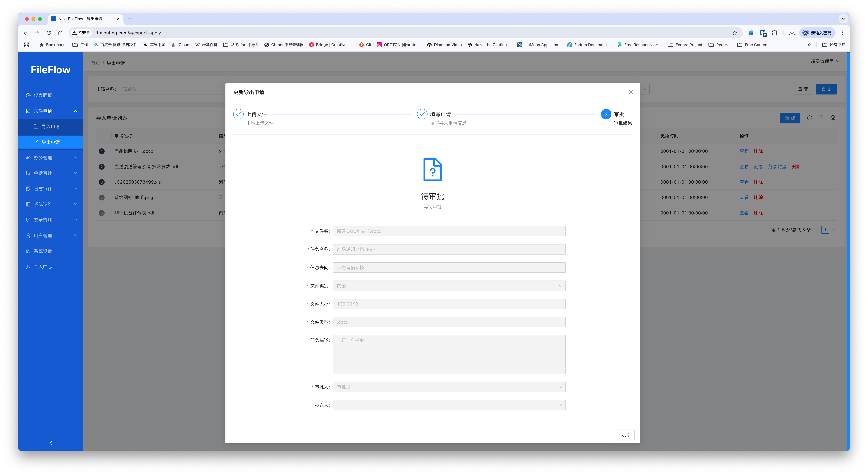This screenshot has width=868, height=475.
Task: Open table density (row height) icon
Action: pyautogui.click(x=821, y=118)
